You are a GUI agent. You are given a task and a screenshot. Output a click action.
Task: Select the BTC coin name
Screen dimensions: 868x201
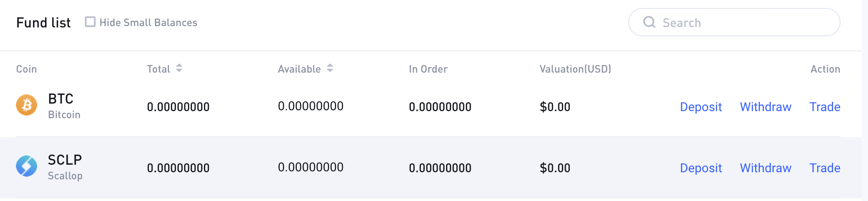[61, 98]
